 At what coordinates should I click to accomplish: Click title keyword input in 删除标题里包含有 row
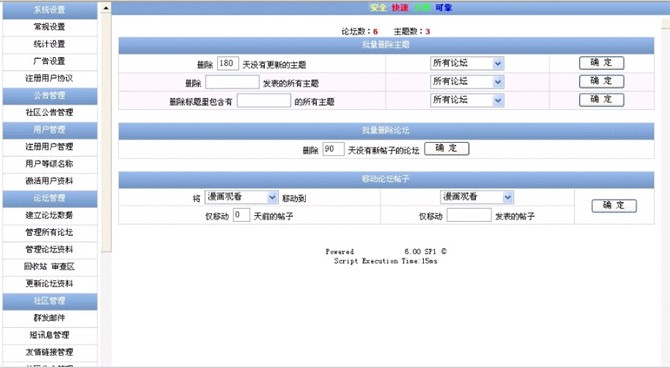[264, 100]
